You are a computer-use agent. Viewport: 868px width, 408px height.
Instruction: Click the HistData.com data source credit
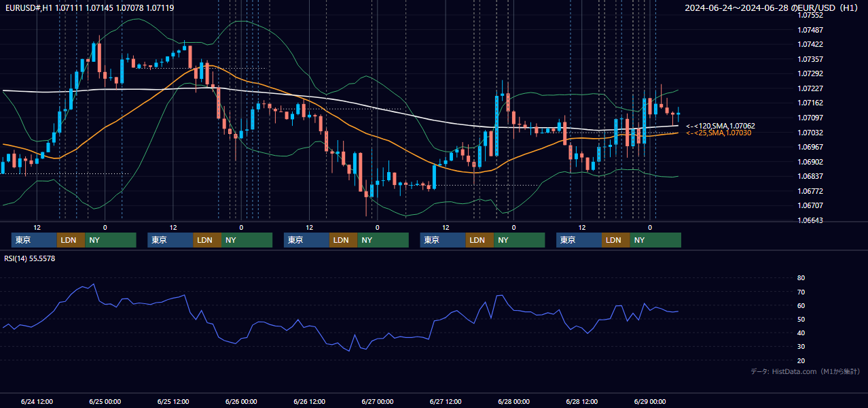click(806, 371)
